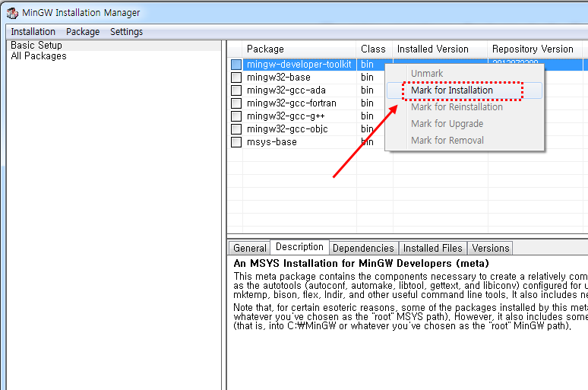Select the mingw32-gcc-objc package row

[287, 129]
